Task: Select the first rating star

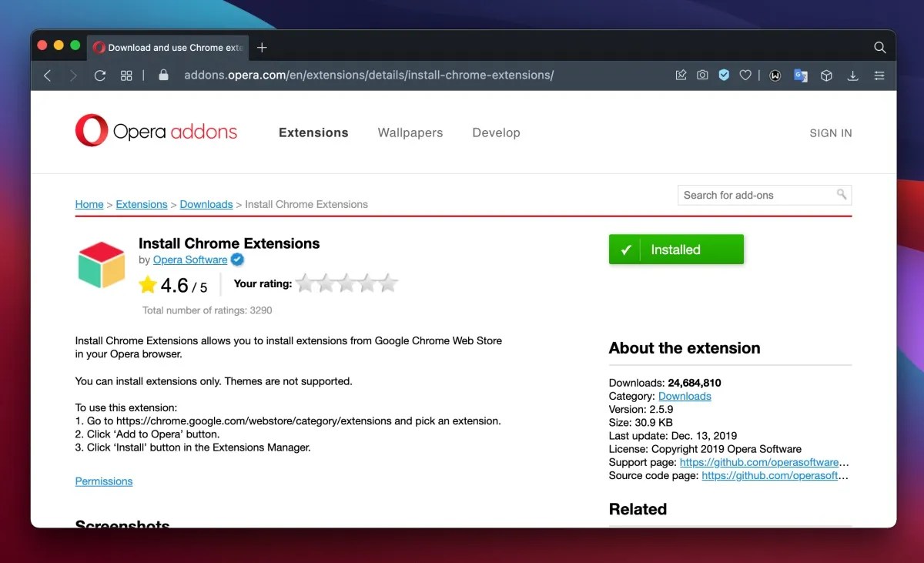Action: click(306, 283)
